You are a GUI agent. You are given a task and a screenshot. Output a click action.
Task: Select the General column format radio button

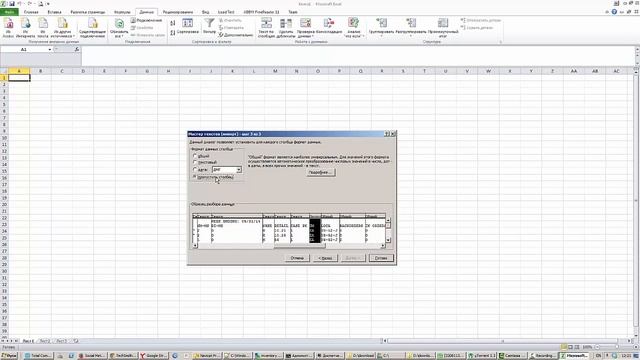pos(195,156)
